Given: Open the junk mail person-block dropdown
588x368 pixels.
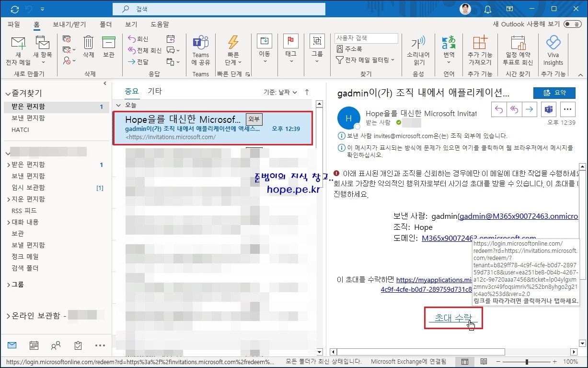Looking at the screenshot, I should click(69, 61).
